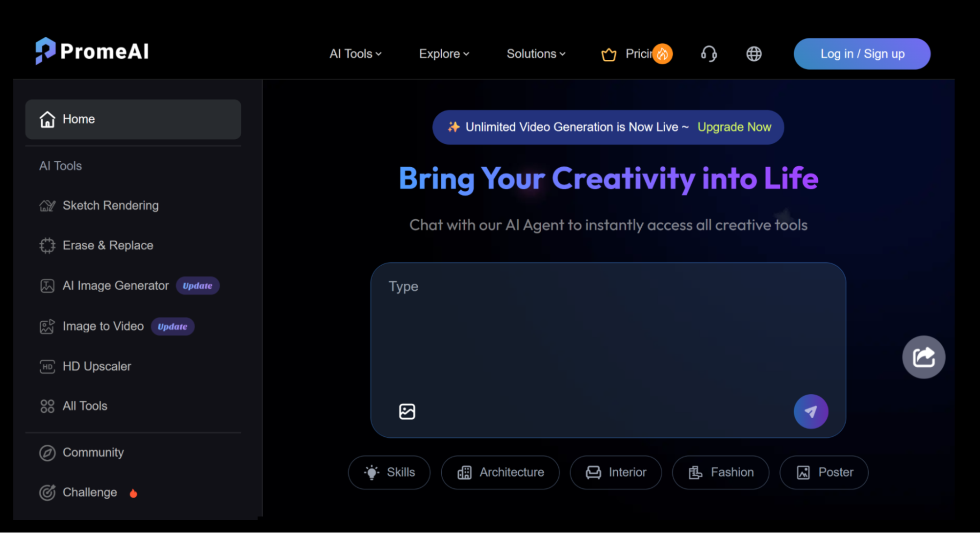Click into the Type prompt field
Screen dimensions: 980x533
pyautogui.click(x=607, y=333)
